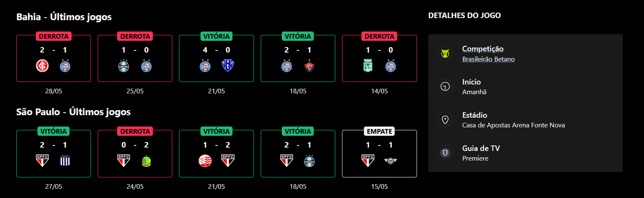Screen dimensions: 644x198
Task: Click the Vitória crest in Bahia's 18/05 match
Action: pyautogui.click(x=309, y=66)
